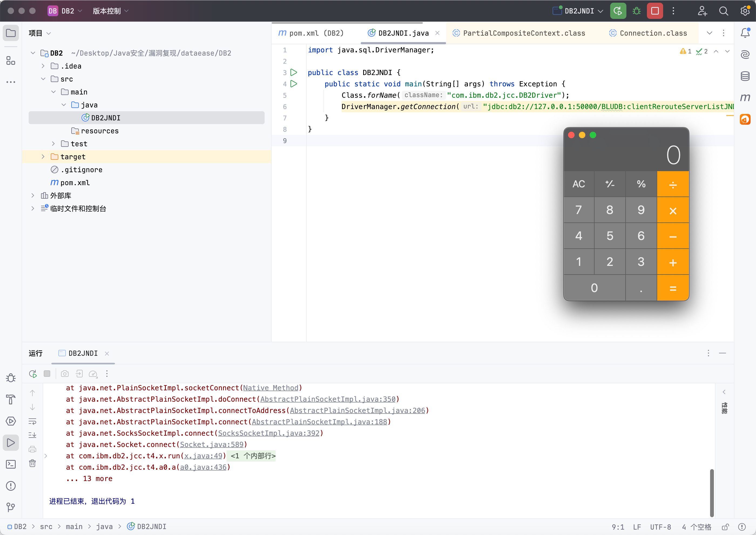Open the orange plugin tool window icon
The image size is (756, 535).
745,119
